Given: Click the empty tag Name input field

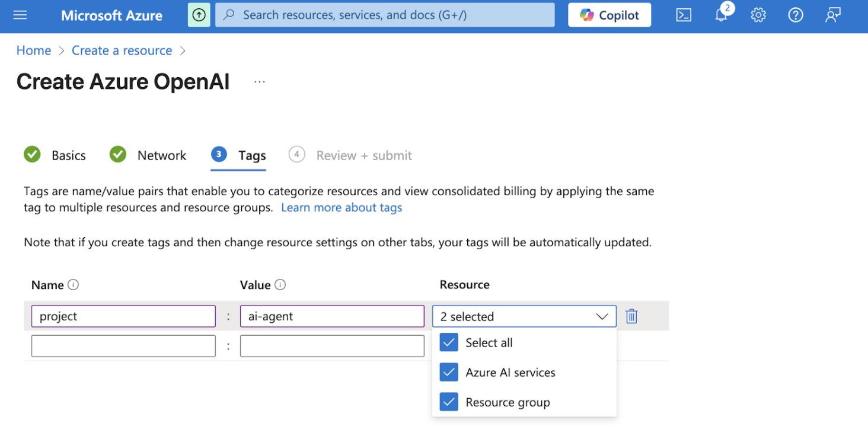Looking at the screenshot, I should [x=123, y=345].
